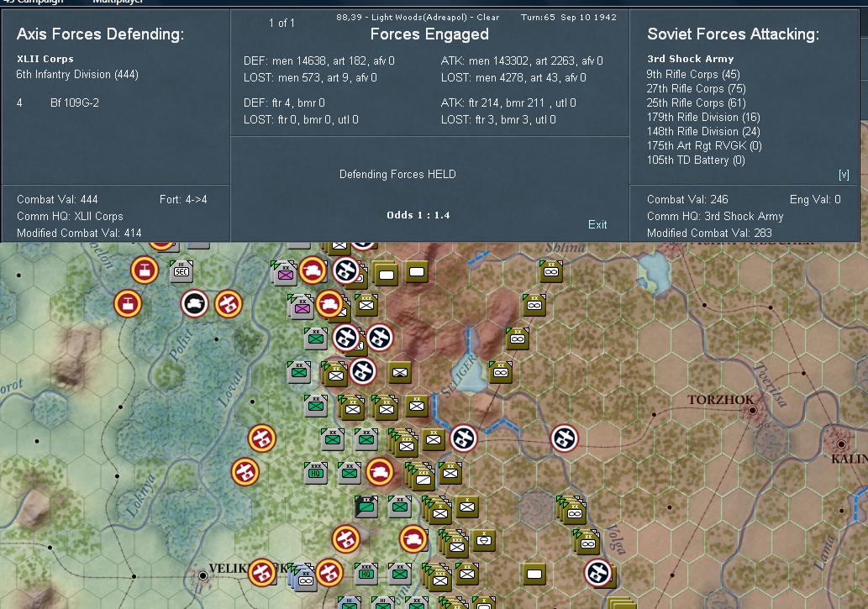This screenshot has width=868, height=609.
Task: Select the light blue division counter near Velikie Luki
Action: tap(303, 579)
